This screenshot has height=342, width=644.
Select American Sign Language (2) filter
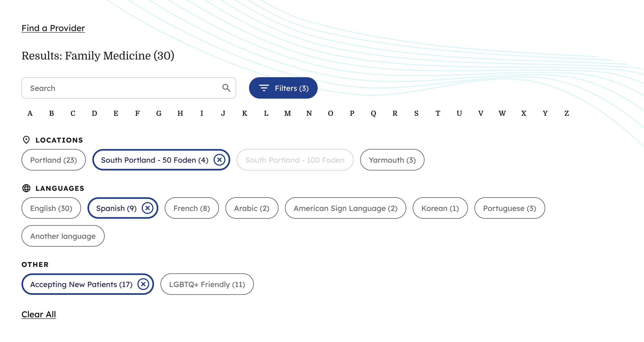345,208
